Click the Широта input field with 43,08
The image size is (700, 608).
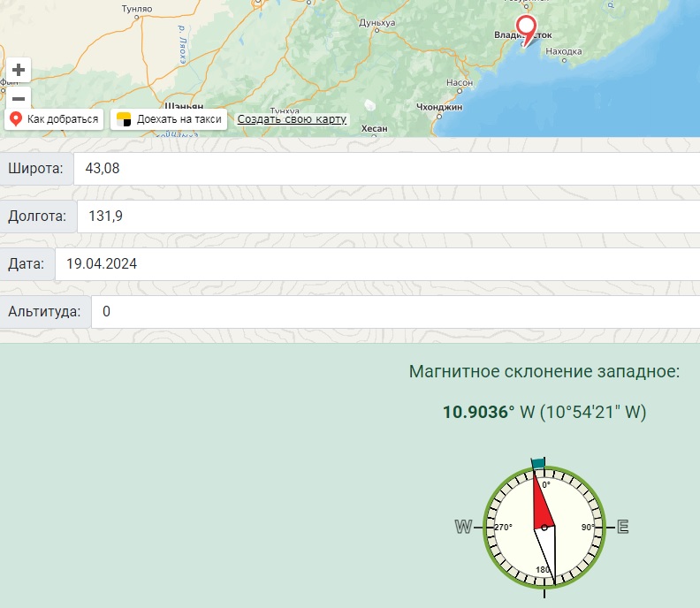tap(386, 168)
